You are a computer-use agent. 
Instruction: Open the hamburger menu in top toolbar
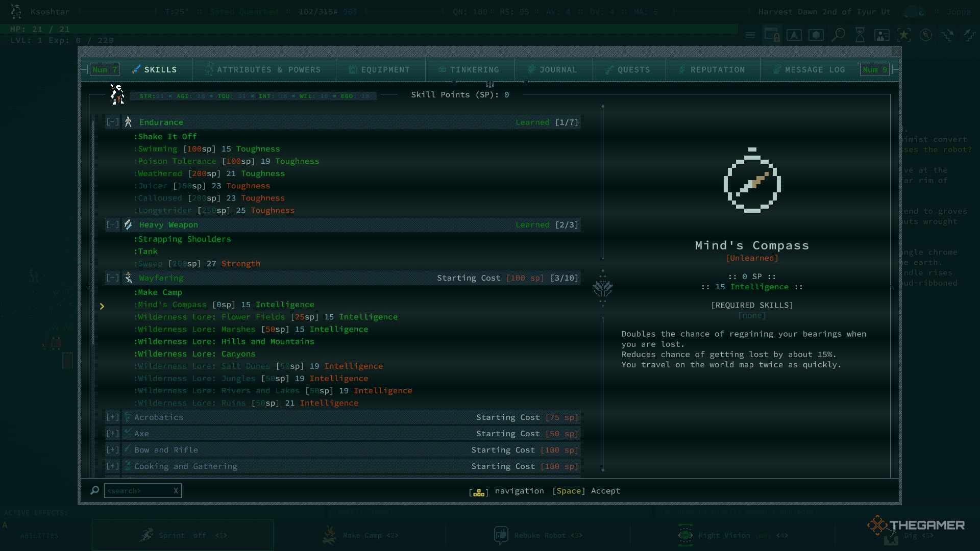click(750, 35)
